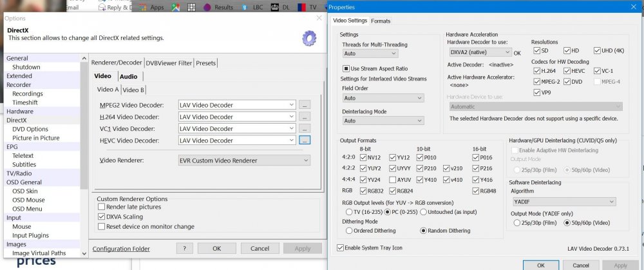Screen dimensions: 644x270
Task: Toggle the DXVA Scaling checkbox
Action: point(101,217)
